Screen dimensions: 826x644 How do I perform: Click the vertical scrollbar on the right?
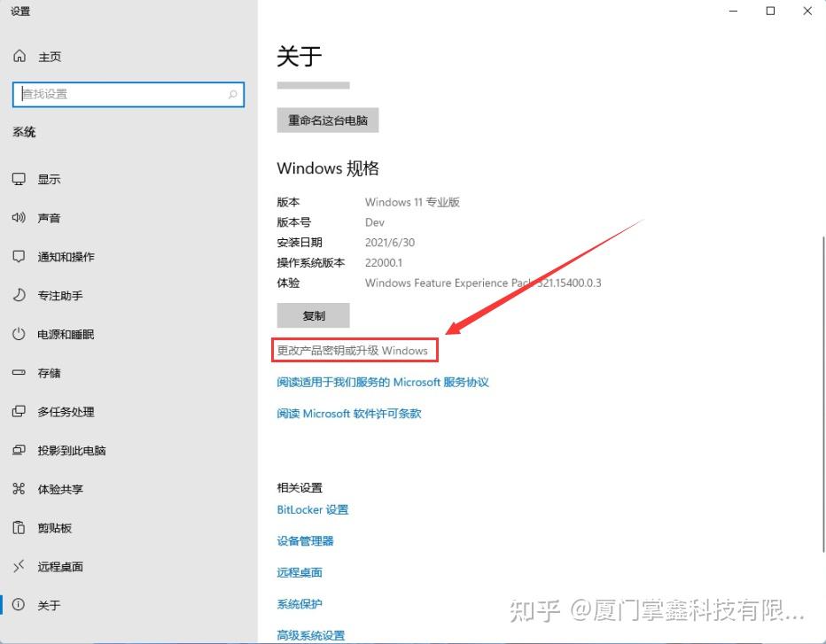click(822, 395)
